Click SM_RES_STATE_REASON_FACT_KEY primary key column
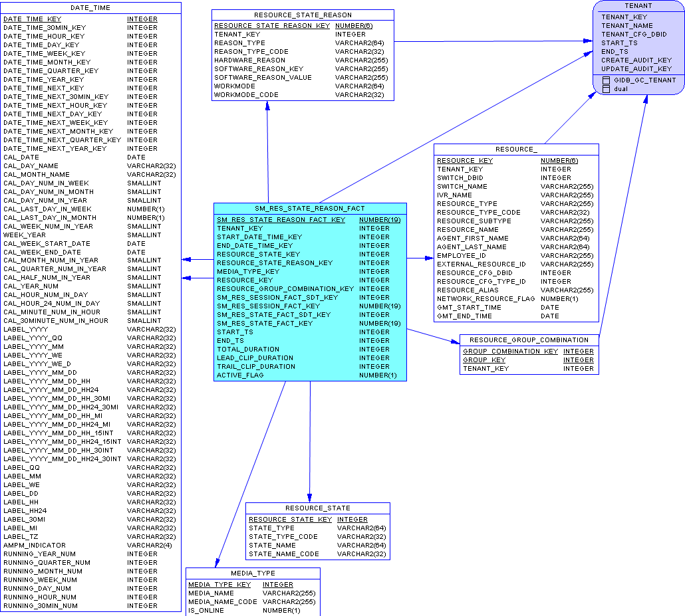 tap(281, 219)
